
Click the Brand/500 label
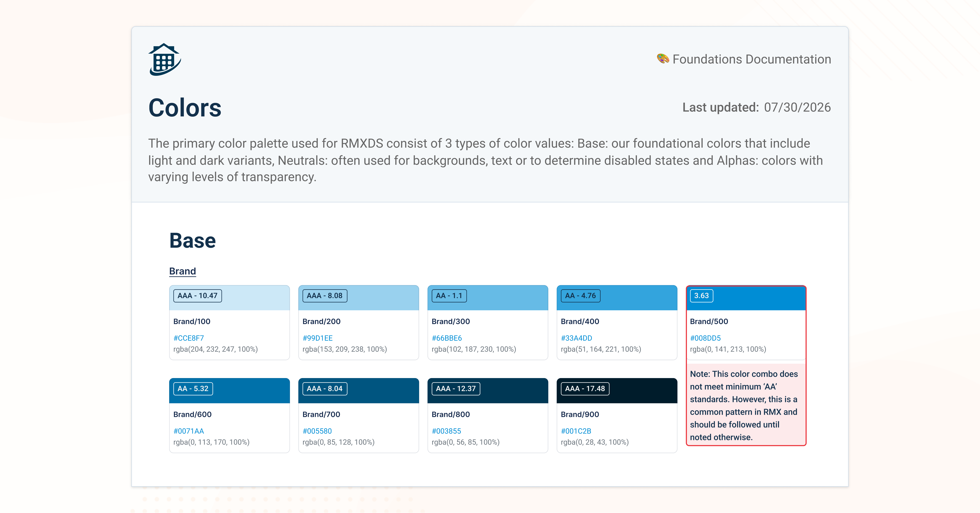coord(709,321)
